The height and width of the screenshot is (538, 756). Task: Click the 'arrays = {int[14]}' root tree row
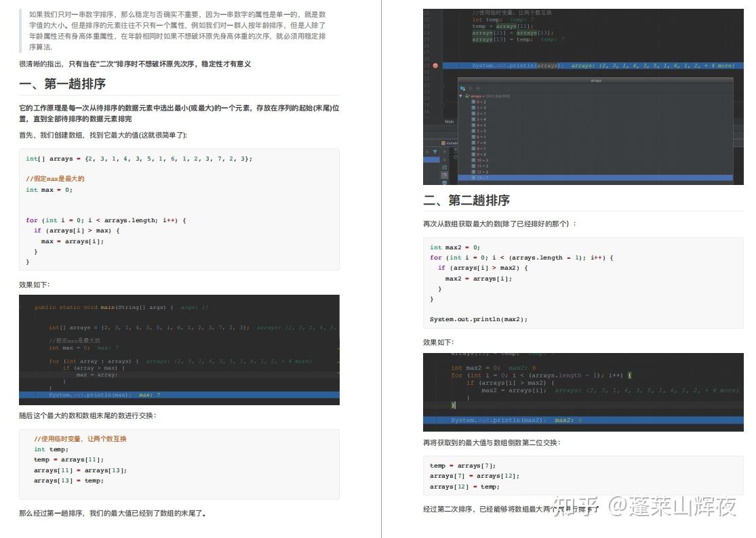pos(595,96)
